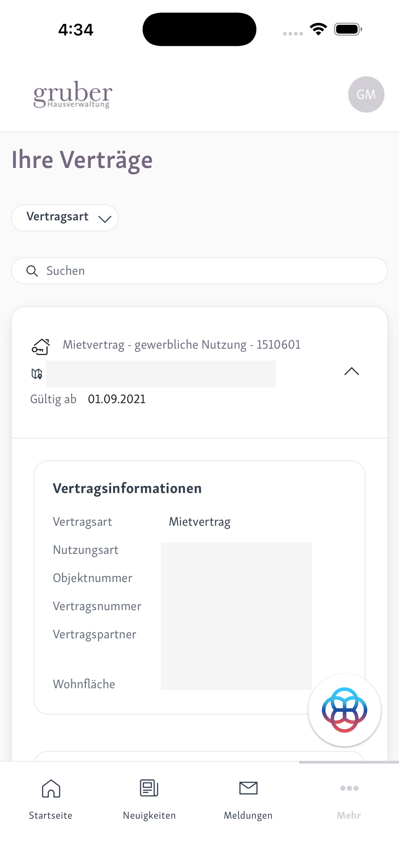Screen dimensions: 399x868
Task: Open the floating chatbot assistant button
Action: point(344,710)
